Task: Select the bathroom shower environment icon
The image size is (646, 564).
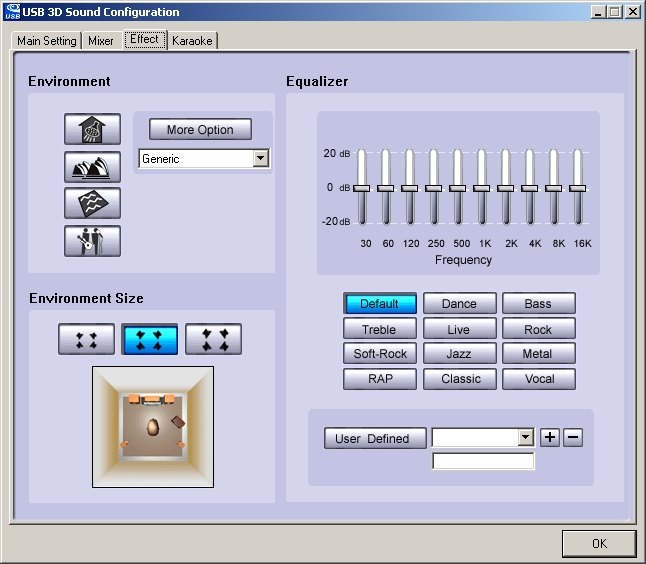Action: [92, 129]
